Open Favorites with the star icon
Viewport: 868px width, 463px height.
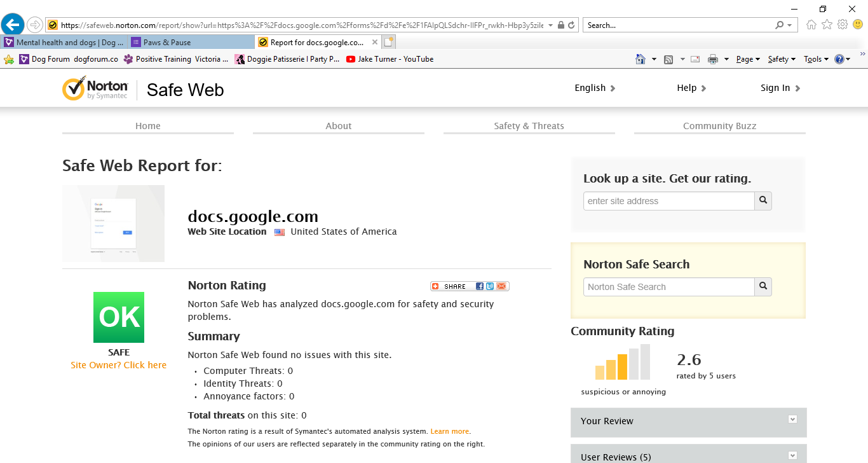pyautogui.click(x=827, y=25)
